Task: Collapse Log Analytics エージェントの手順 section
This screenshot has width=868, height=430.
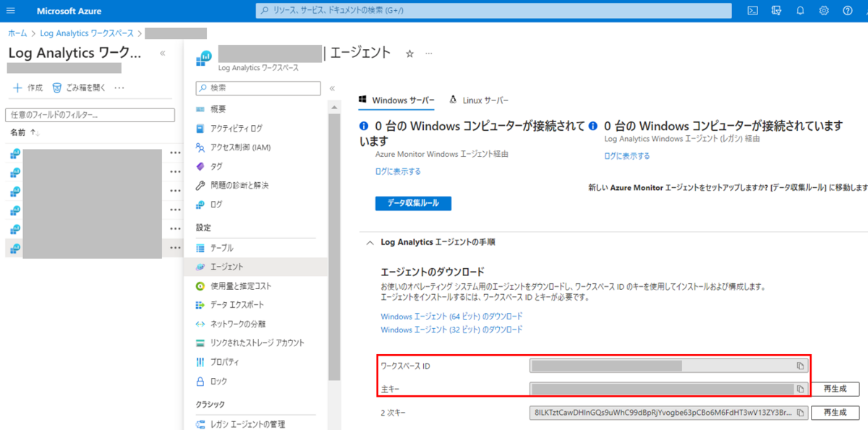Action: point(370,242)
